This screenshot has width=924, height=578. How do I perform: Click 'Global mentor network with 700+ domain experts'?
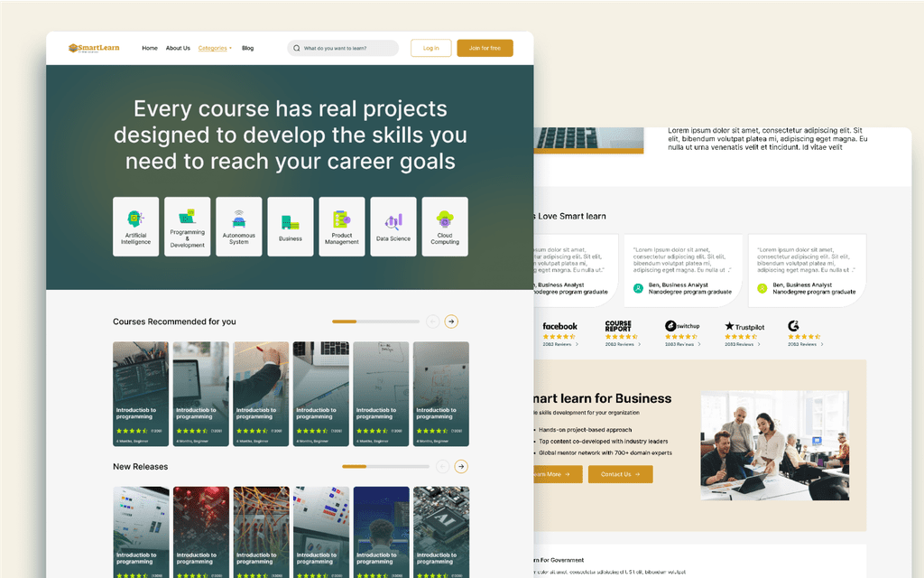tap(605, 453)
